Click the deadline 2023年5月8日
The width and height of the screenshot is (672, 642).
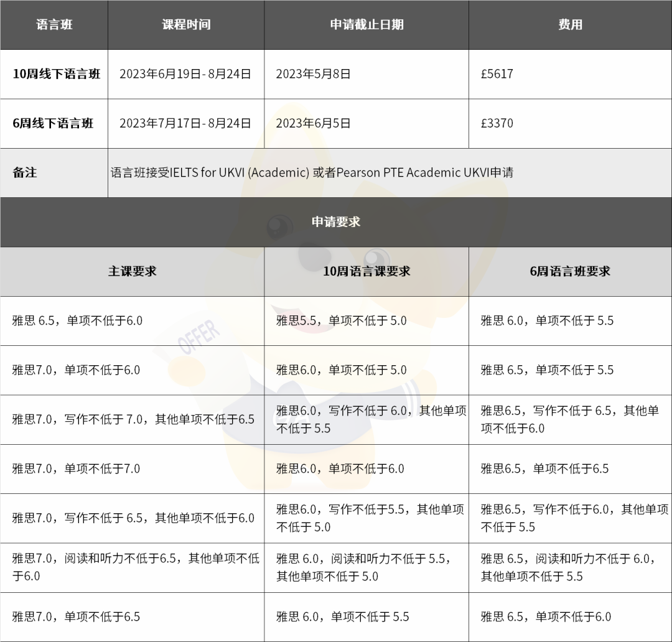(x=313, y=74)
